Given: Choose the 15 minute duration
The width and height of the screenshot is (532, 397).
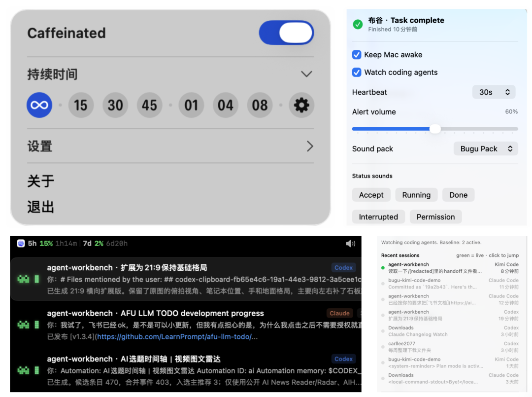Looking at the screenshot, I should point(81,105).
